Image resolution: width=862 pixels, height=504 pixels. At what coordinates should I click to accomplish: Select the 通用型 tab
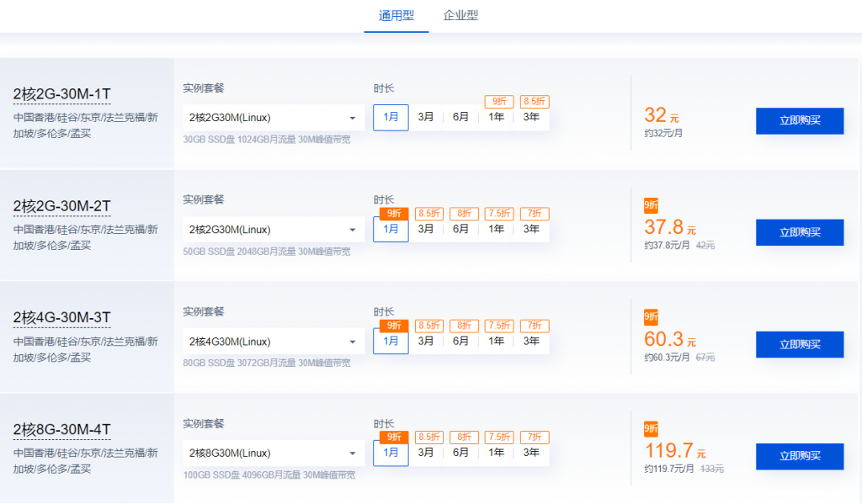click(396, 15)
